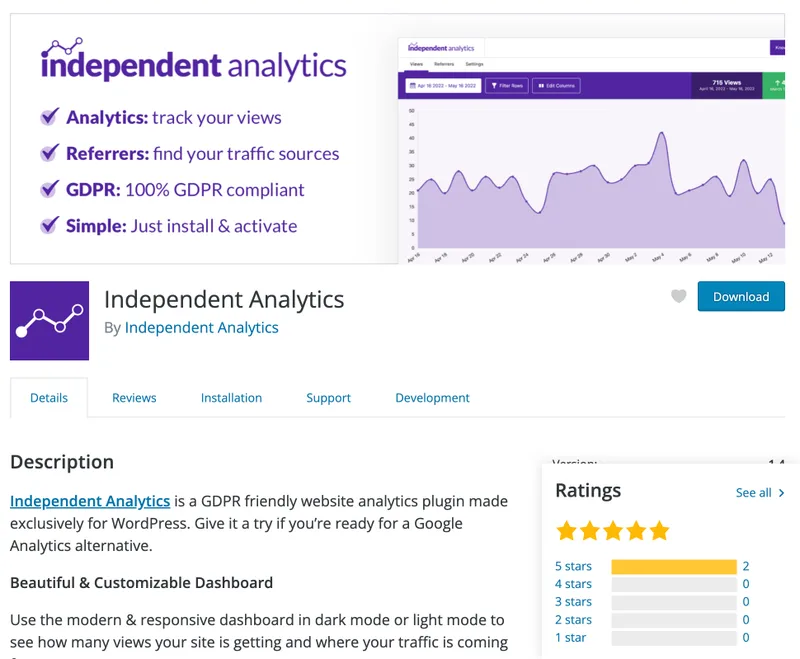Open the Independent Analytics author link
The height and width of the screenshot is (659, 800).
click(x=201, y=328)
